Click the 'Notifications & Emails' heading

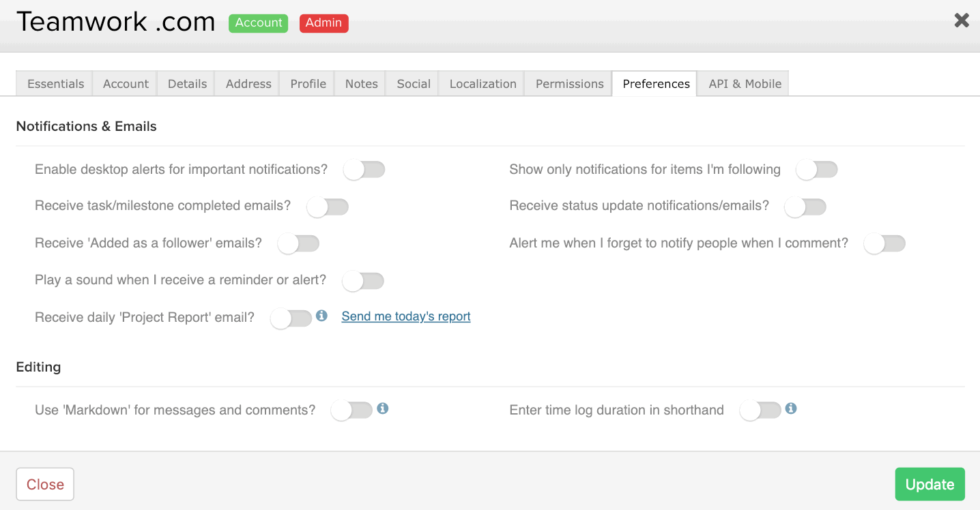87,126
